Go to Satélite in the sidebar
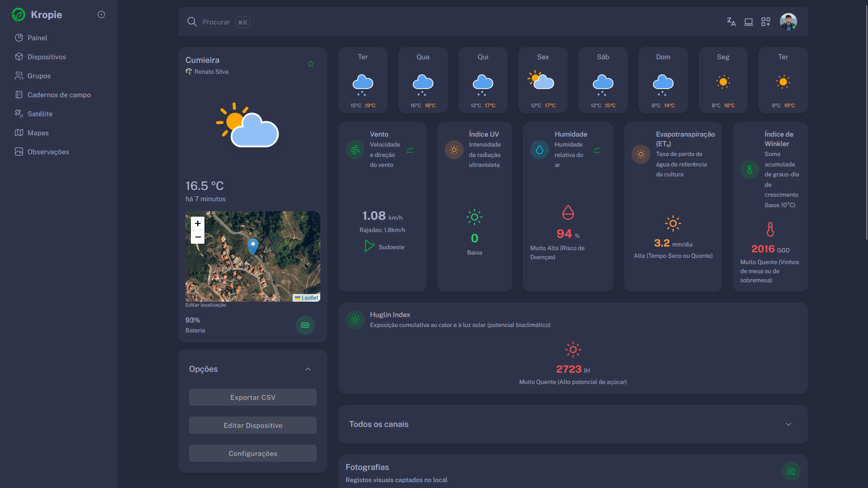This screenshot has height=488, width=868. pos(40,114)
